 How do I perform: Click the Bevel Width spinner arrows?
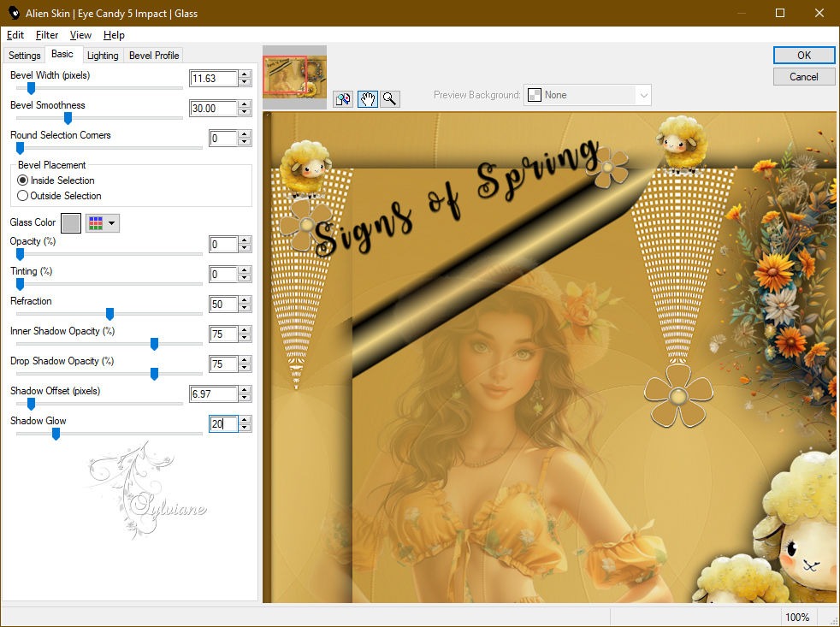pyautogui.click(x=245, y=78)
